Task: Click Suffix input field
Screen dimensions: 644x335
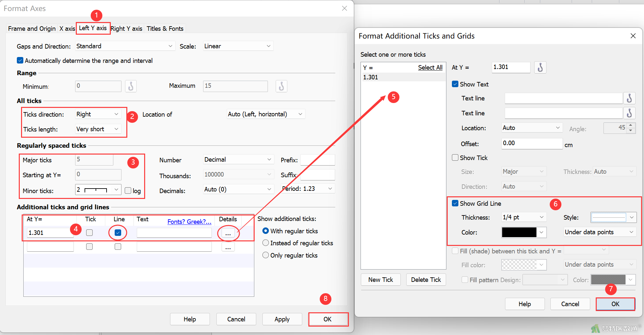Action: pos(317,175)
